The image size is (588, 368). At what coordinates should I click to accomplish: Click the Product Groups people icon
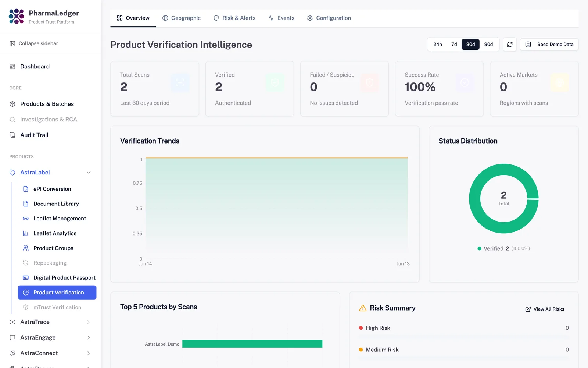[26, 248]
